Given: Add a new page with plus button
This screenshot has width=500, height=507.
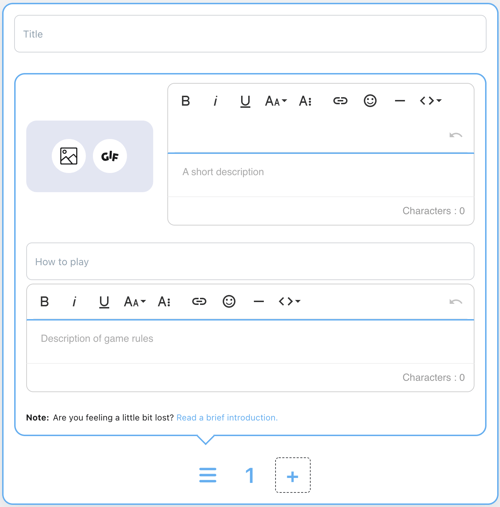Looking at the screenshot, I should coord(293,475).
